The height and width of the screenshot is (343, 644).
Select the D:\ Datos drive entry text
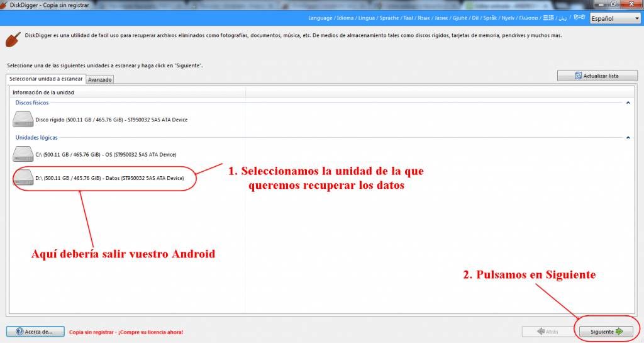[x=109, y=178]
